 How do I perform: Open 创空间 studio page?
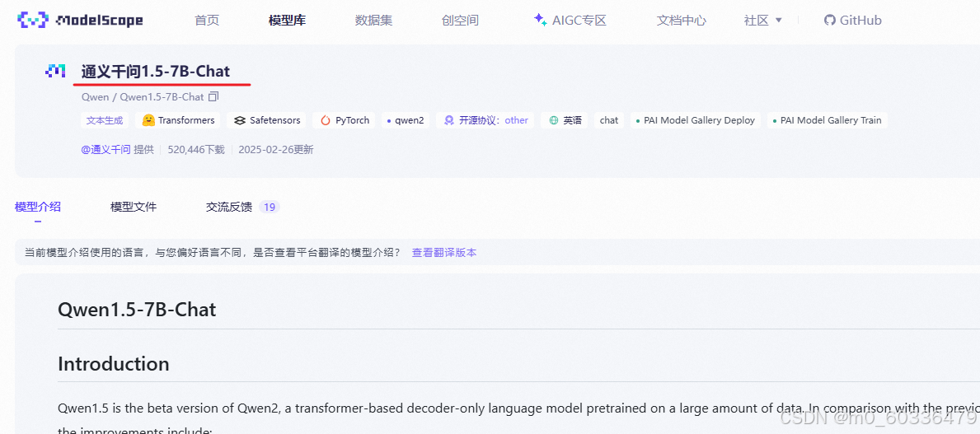(460, 20)
